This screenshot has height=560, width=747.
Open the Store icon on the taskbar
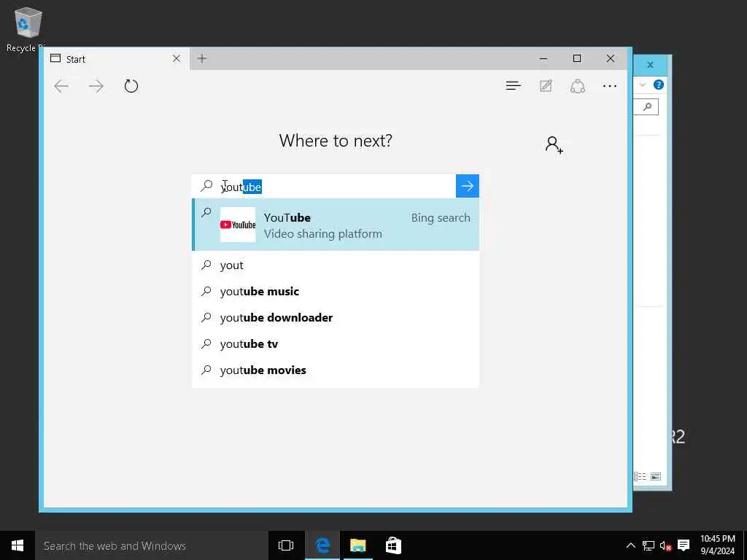(393, 545)
